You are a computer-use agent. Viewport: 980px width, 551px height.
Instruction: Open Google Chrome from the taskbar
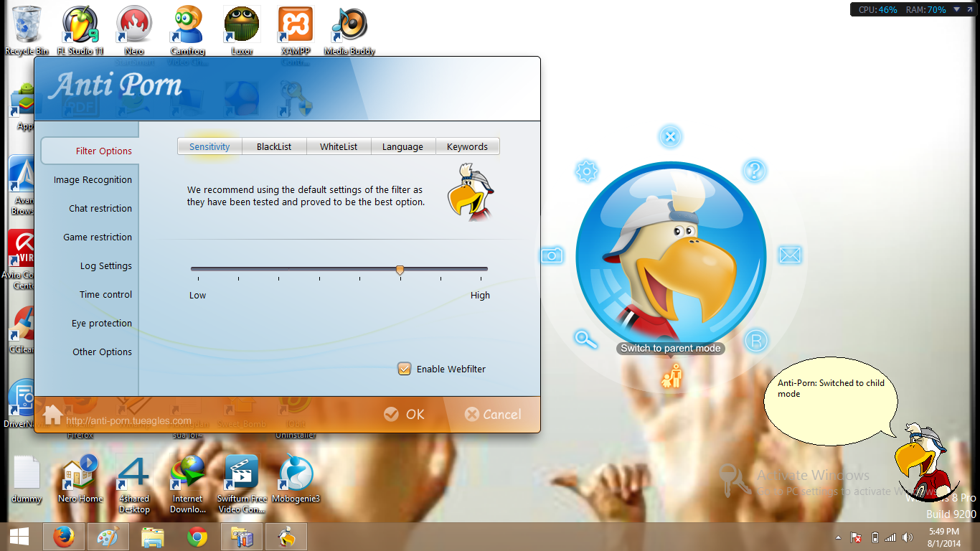point(197,537)
